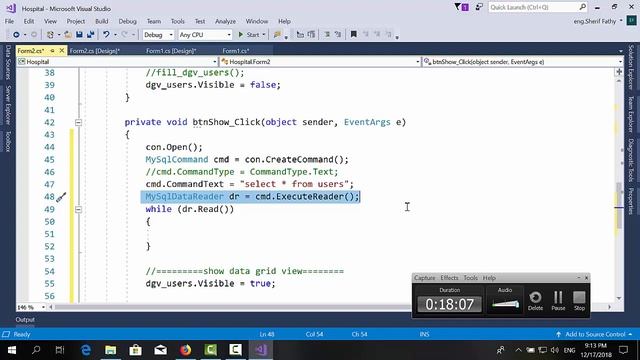Start debugging with the Start button

[x=248, y=35]
